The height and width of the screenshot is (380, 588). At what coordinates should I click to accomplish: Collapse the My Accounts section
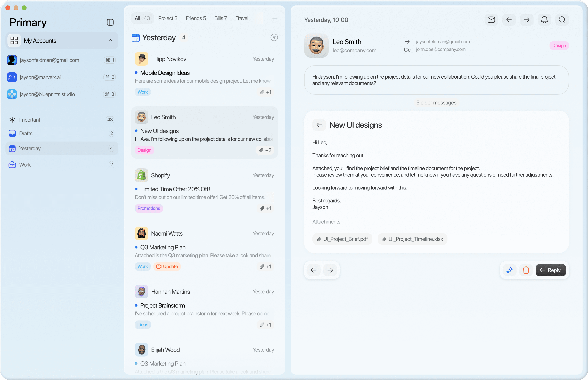(110, 40)
